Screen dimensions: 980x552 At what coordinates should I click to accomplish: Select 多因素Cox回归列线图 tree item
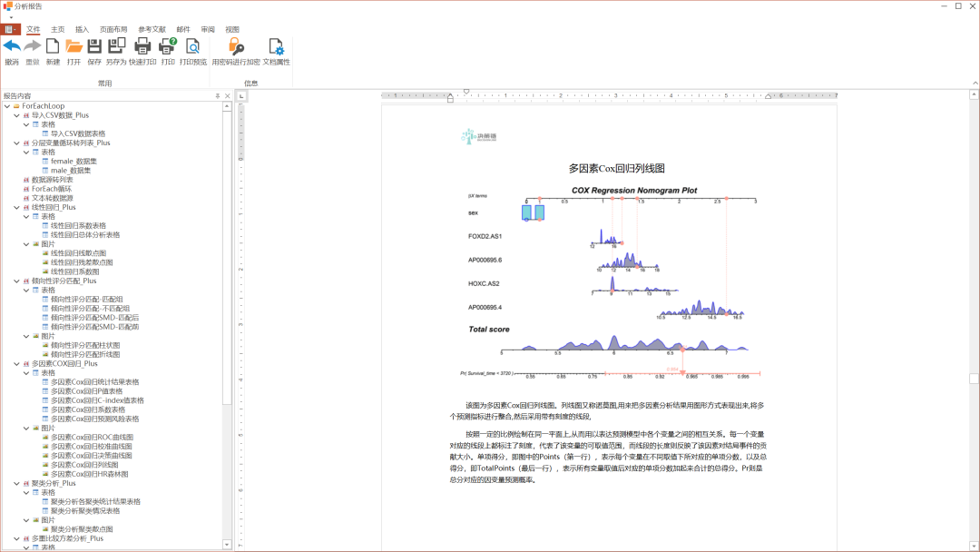(84, 465)
